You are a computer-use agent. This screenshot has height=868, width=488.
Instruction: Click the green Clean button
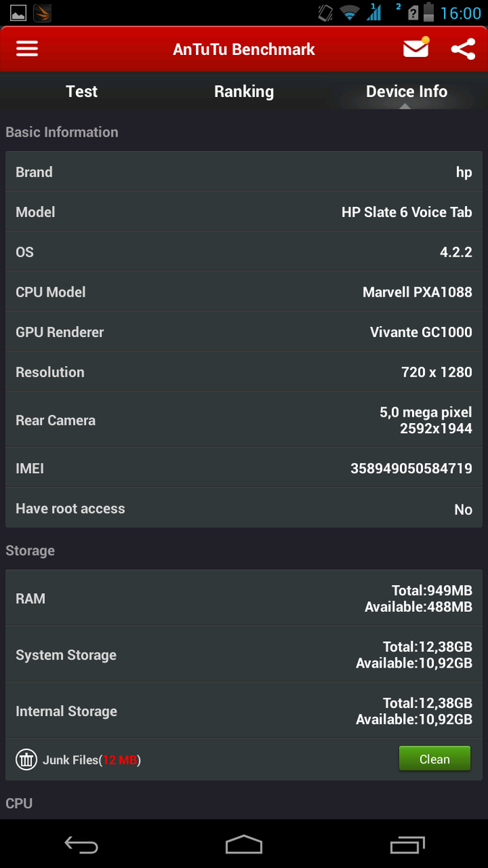point(435,759)
